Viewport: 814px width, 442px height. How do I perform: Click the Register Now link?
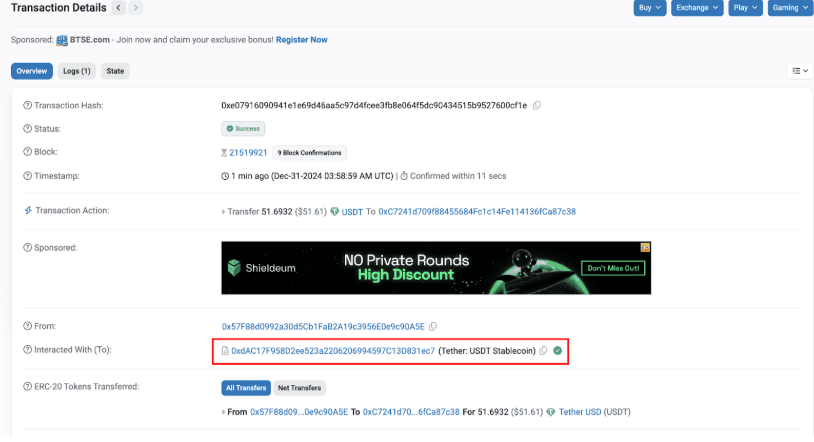click(x=301, y=40)
